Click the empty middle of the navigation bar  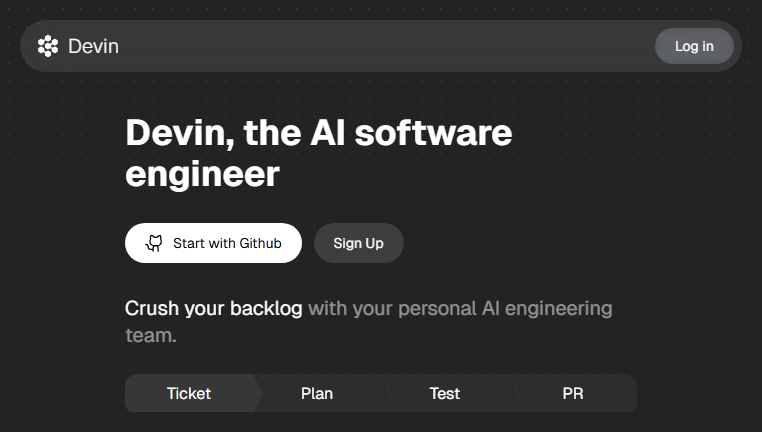click(x=386, y=46)
